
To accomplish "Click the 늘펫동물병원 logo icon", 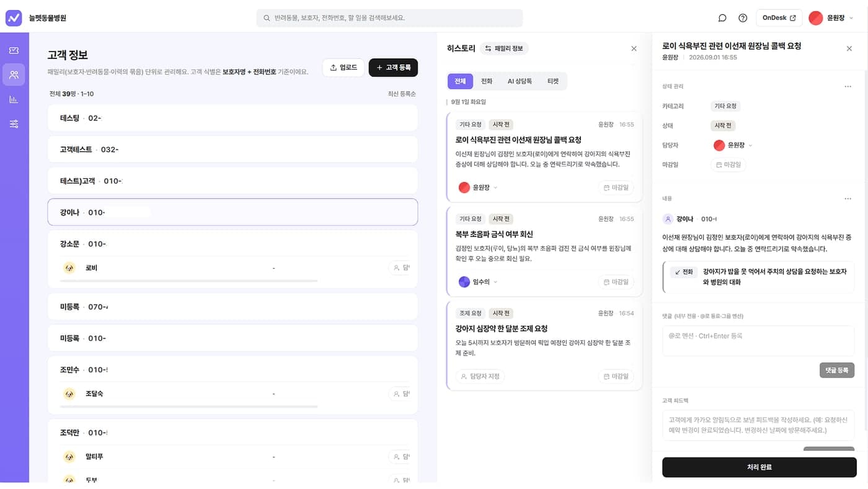I will click(x=14, y=18).
